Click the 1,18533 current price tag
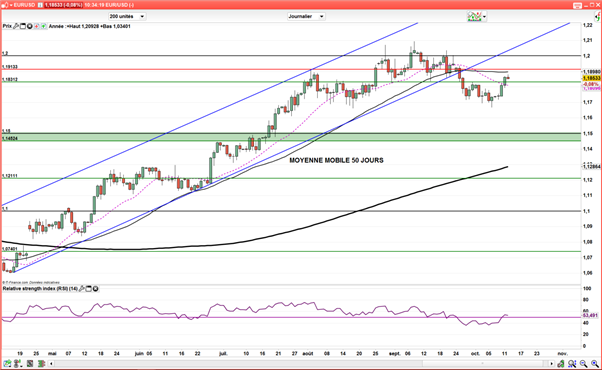Viewport: 602px width, 370px height. pyautogui.click(x=591, y=78)
